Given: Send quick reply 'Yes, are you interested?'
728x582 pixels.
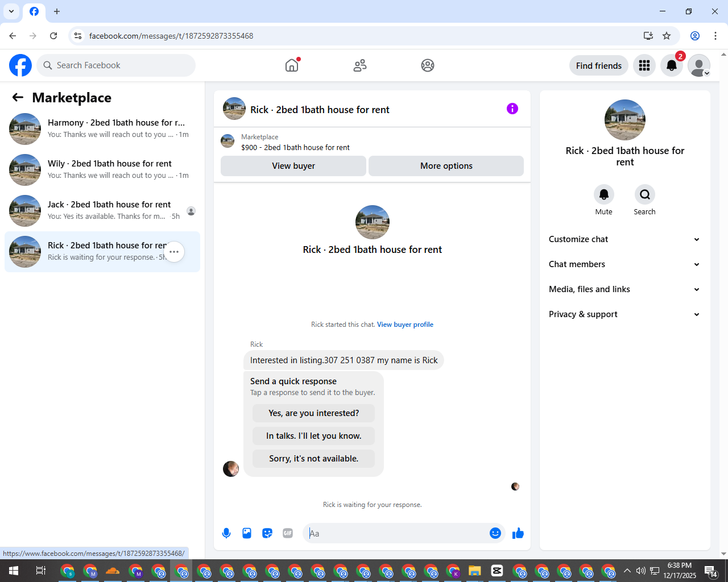Looking at the screenshot, I should pos(314,413).
